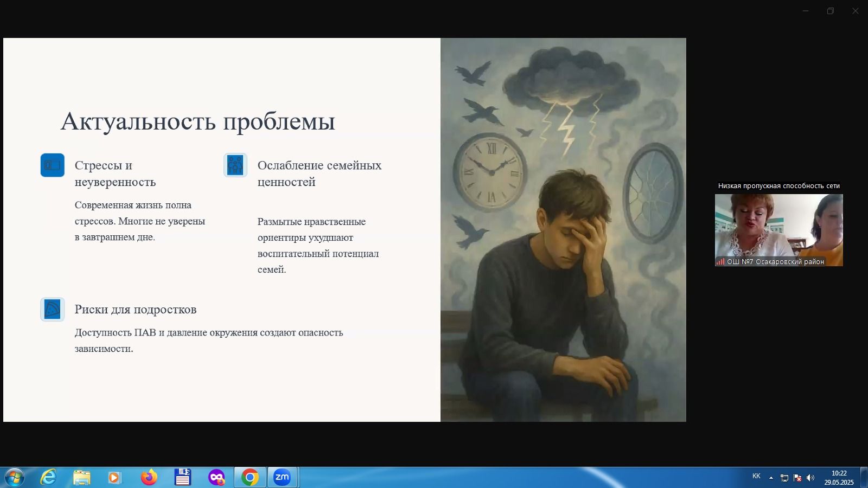The image size is (868, 488).
Task: Click Show Desktop strip at taskbar end
Action: 864,478
